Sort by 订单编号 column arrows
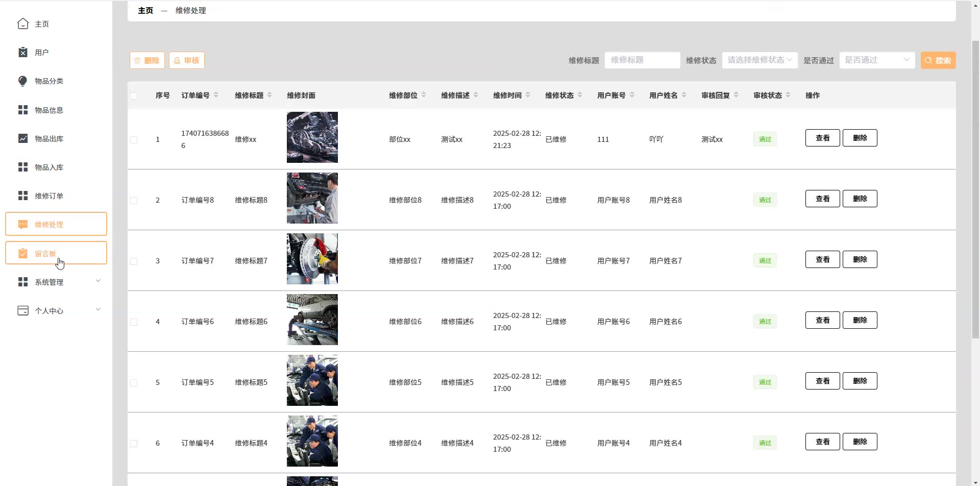The height and width of the screenshot is (486, 980). tap(216, 95)
